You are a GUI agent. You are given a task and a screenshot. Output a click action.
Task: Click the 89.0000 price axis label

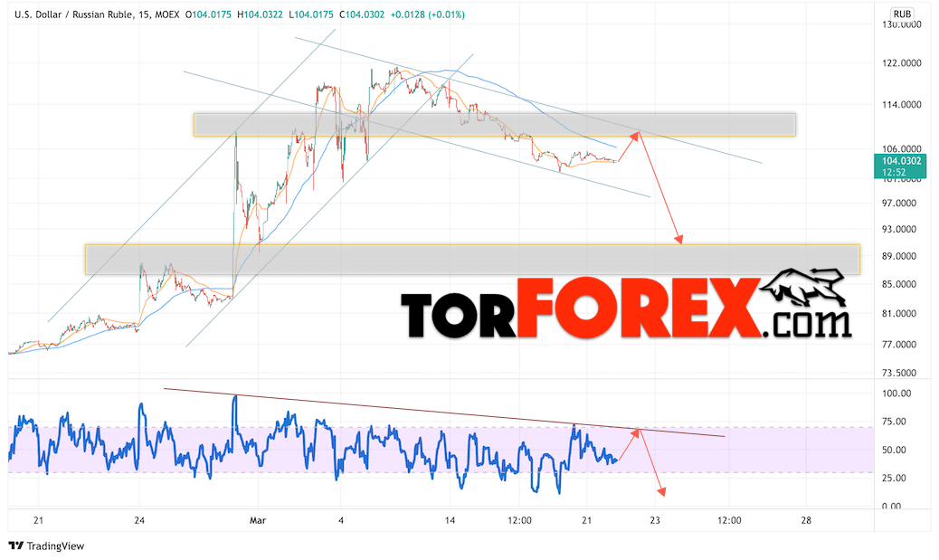899,256
